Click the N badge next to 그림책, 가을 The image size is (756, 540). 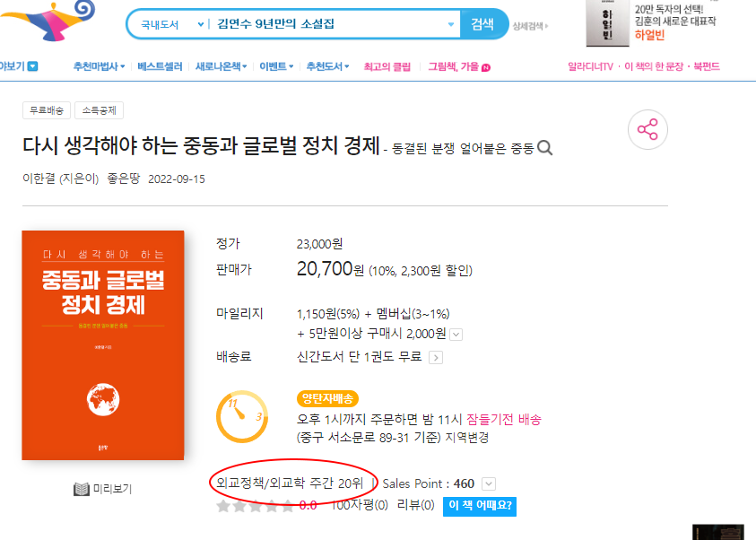[x=486, y=67]
